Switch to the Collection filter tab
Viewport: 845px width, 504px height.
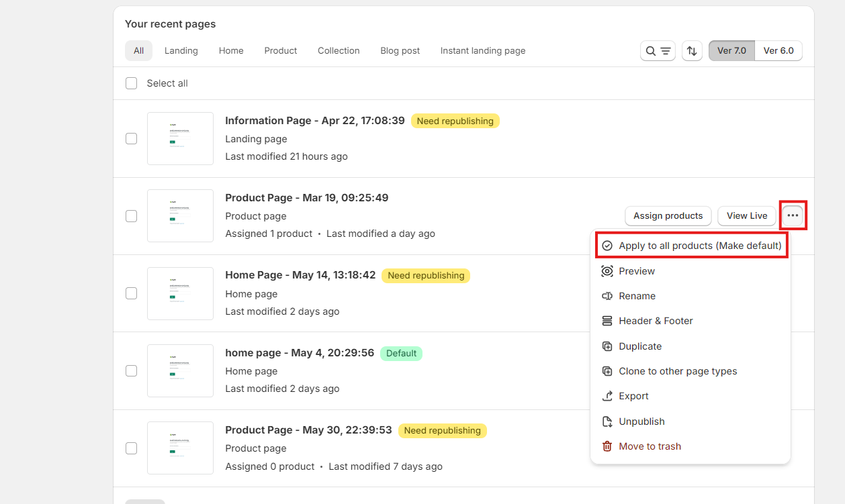click(x=339, y=50)
